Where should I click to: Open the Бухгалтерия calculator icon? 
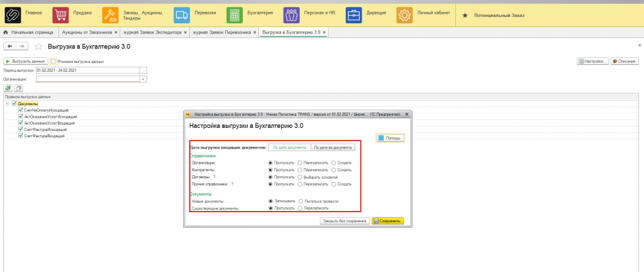click(x=235, y=15)
